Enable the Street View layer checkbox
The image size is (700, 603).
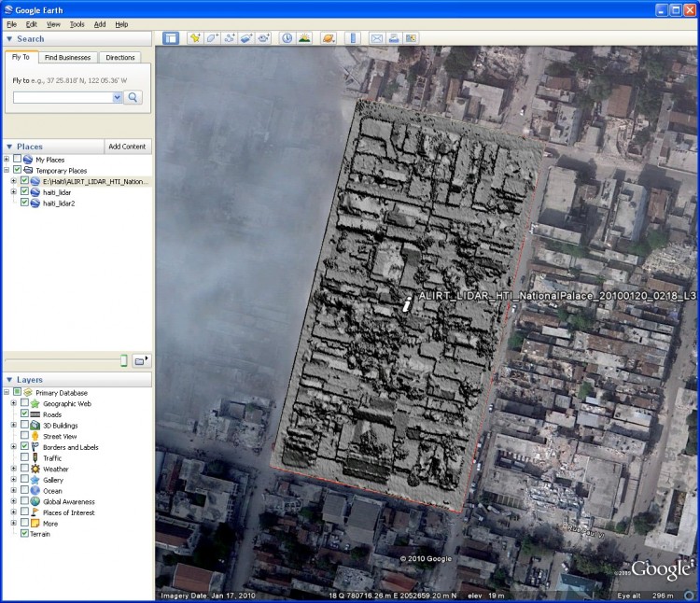(x=24, y=436)
